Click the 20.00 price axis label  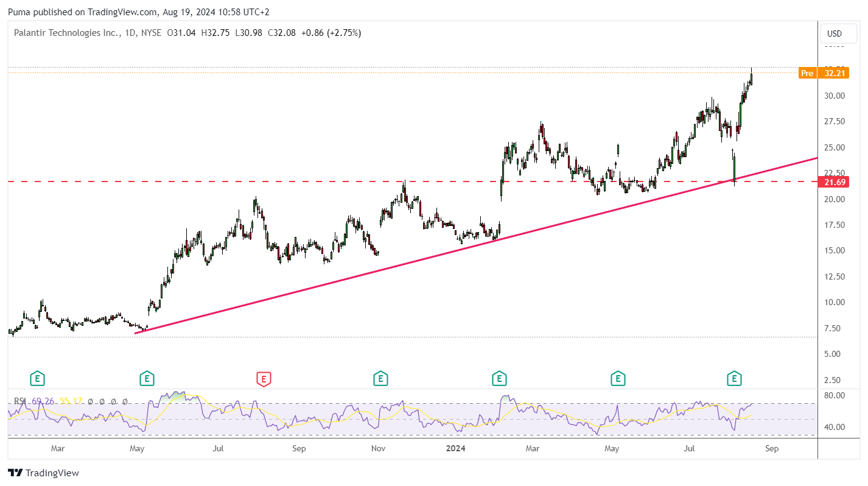[833, 199]
